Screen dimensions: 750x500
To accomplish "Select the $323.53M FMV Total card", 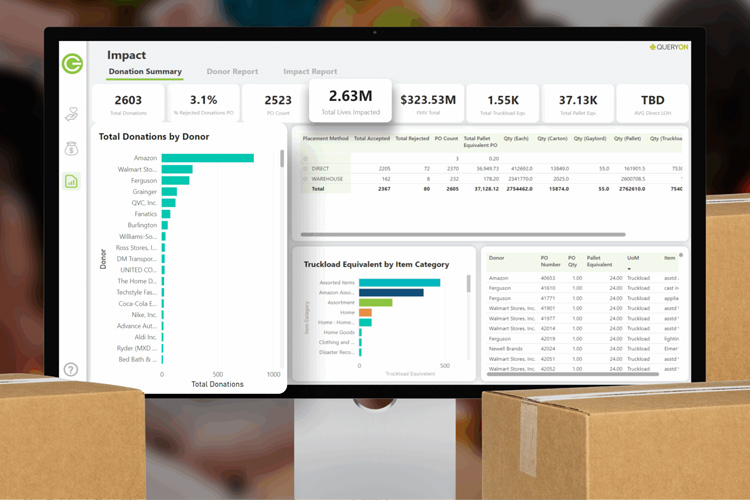I will click(428, 103).
